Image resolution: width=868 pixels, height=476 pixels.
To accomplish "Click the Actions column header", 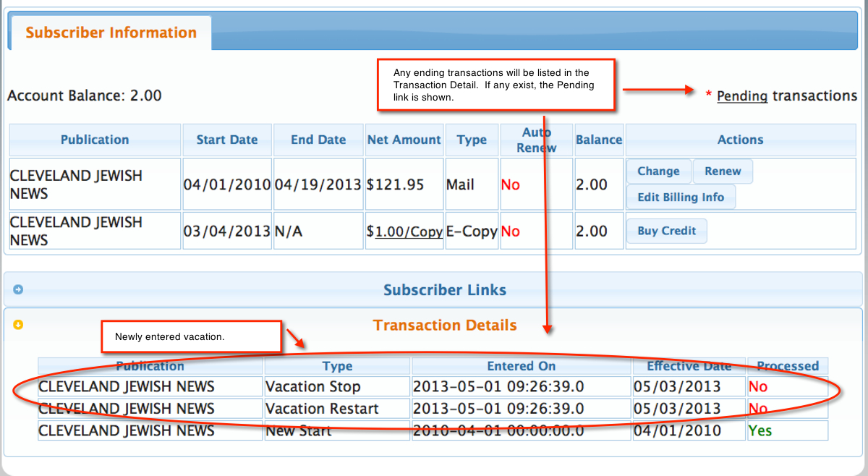I will (741, 140).
